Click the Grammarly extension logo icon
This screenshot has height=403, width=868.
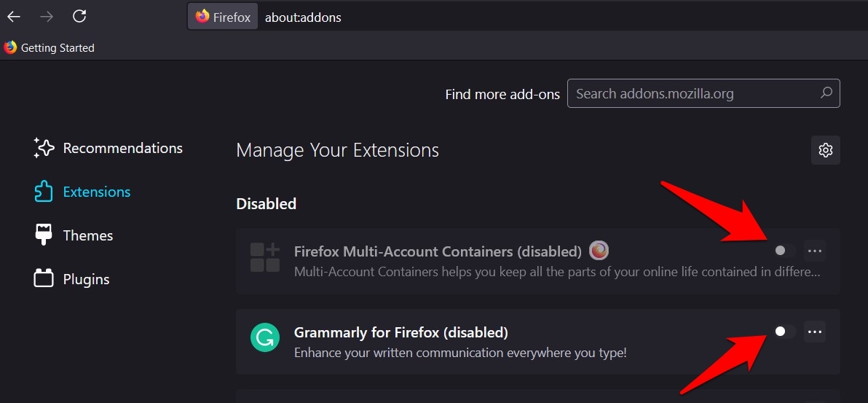pyautogui.click(x=265, y=338)
